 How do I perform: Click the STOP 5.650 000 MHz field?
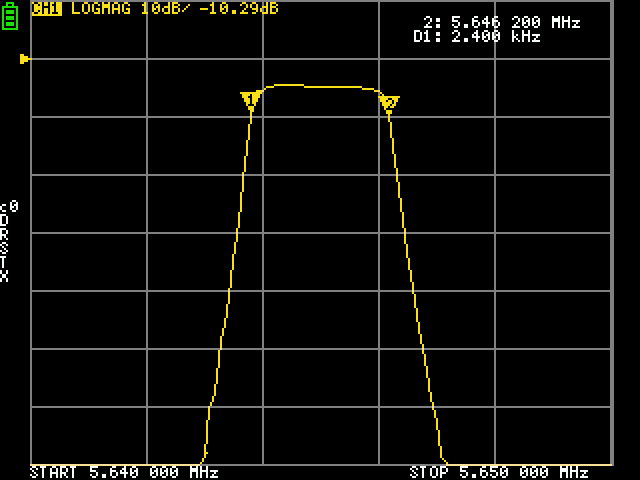tap(499, 472)
